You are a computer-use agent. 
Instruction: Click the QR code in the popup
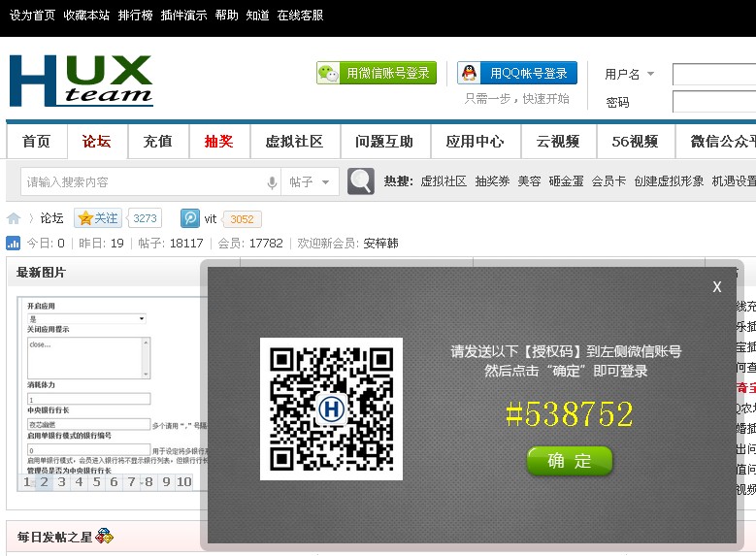coord(331,409)
